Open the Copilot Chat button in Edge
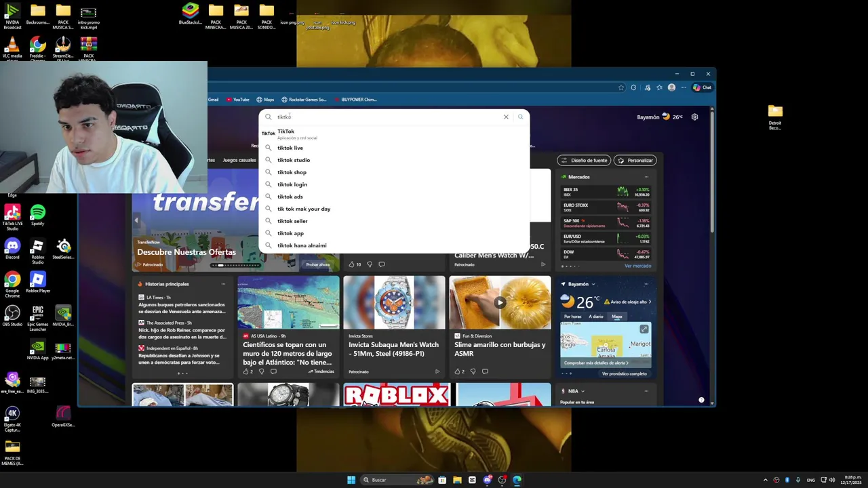The width and height of the screenshot is (868, 488). 703,87
